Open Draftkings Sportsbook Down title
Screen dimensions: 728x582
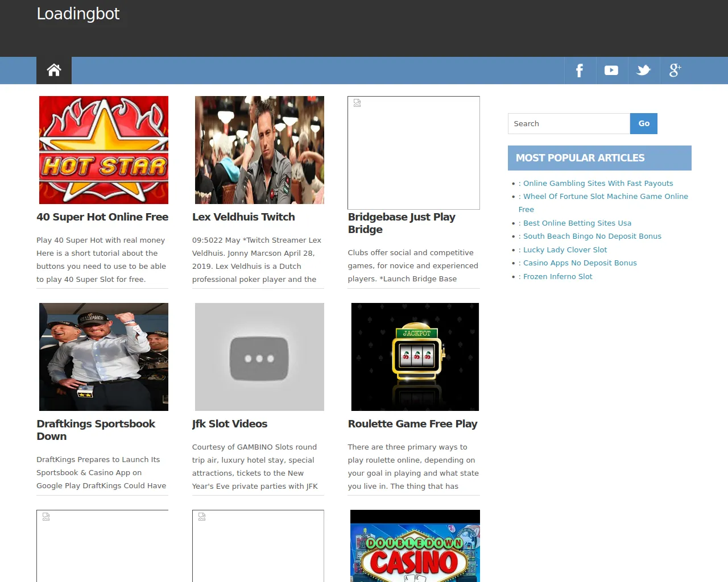click(96, 430)
